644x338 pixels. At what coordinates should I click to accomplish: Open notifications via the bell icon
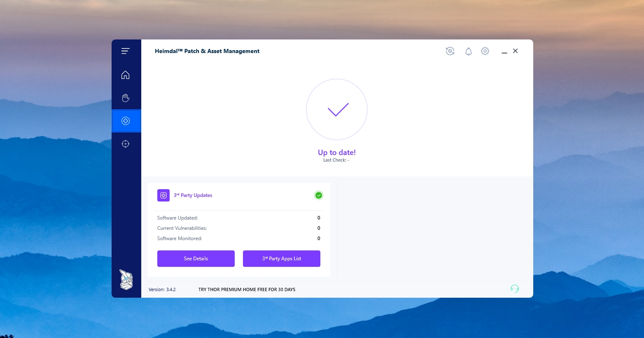tap(468, 51)
